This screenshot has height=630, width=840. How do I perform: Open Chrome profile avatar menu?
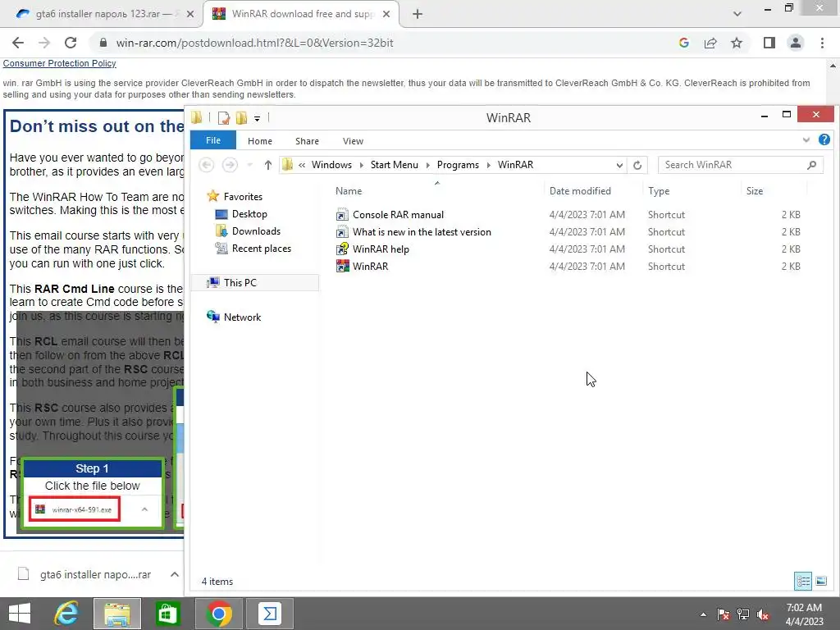coord(796,43)
